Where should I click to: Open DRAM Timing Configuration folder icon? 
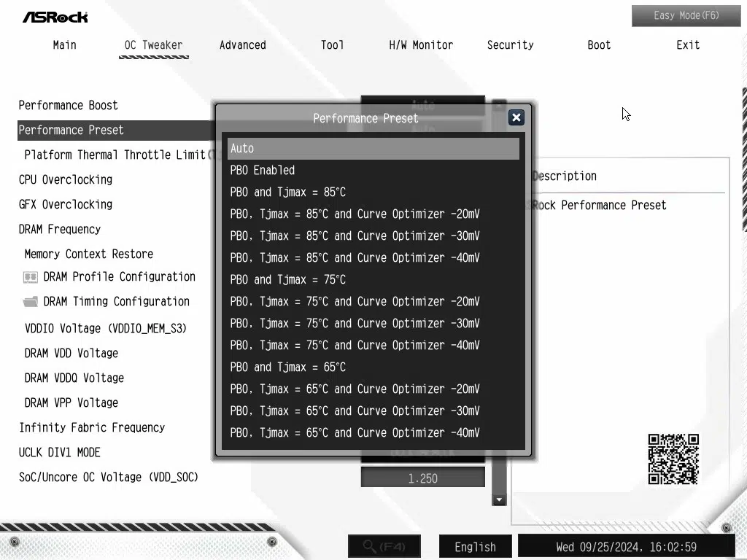pos(31,302)
